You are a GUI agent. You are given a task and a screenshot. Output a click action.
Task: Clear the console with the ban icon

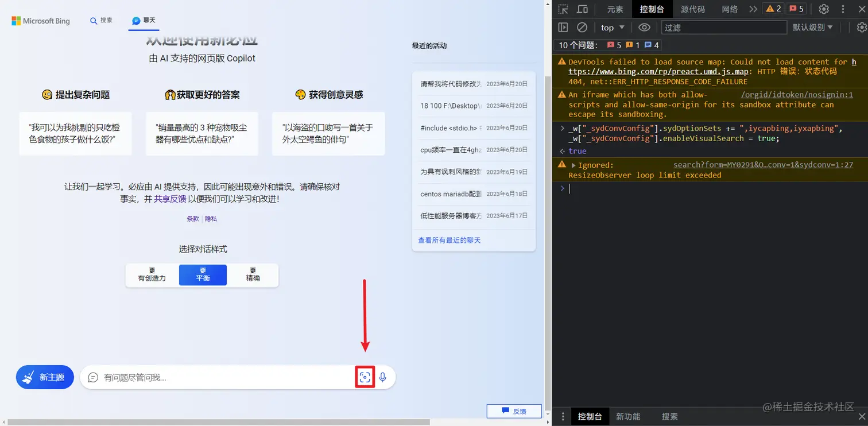(582, 28)
